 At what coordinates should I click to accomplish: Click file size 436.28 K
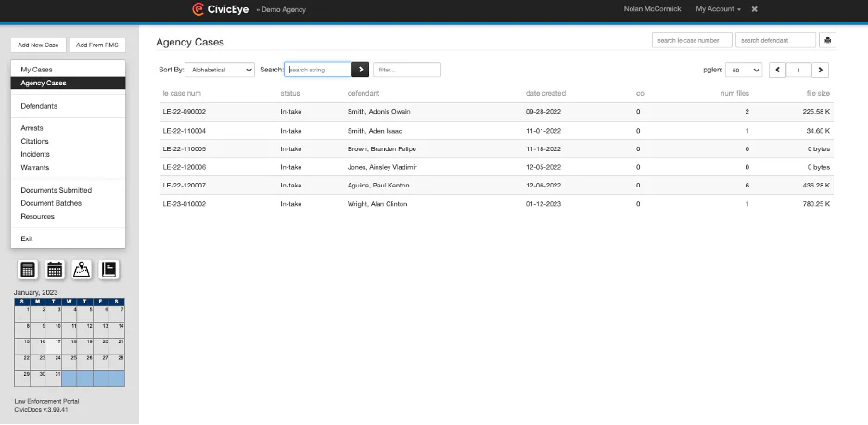(816, 185)
